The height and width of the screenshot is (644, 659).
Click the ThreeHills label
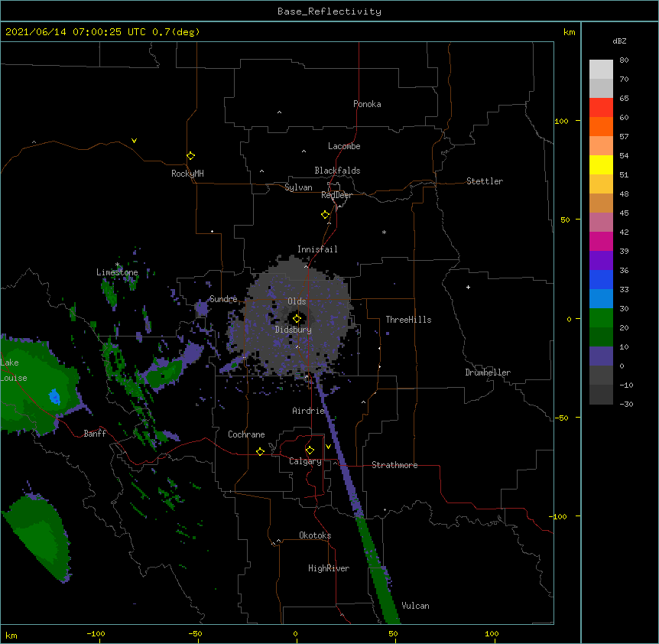point(408,320)
